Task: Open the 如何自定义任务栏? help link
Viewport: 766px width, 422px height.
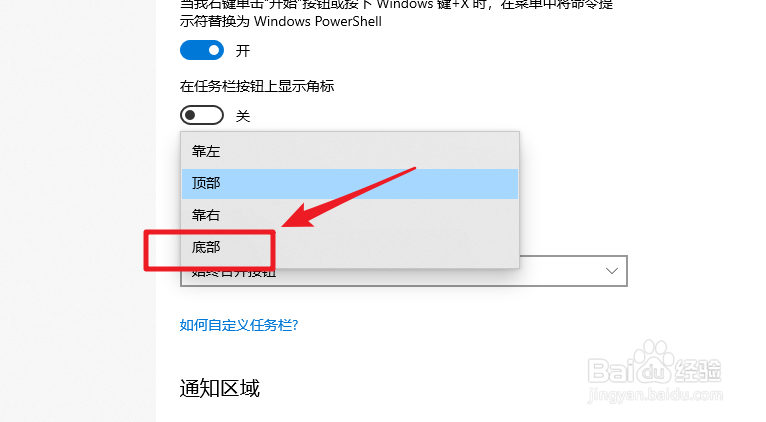Action: (238, 325)
